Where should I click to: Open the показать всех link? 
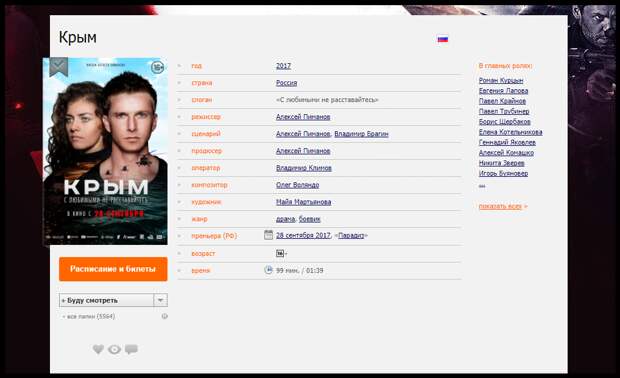(x=503, y=206)
